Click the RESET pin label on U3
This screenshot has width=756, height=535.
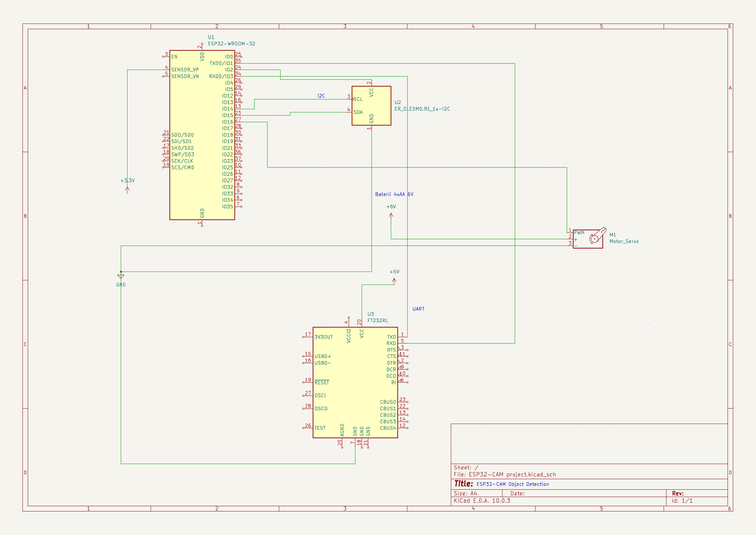322,382
